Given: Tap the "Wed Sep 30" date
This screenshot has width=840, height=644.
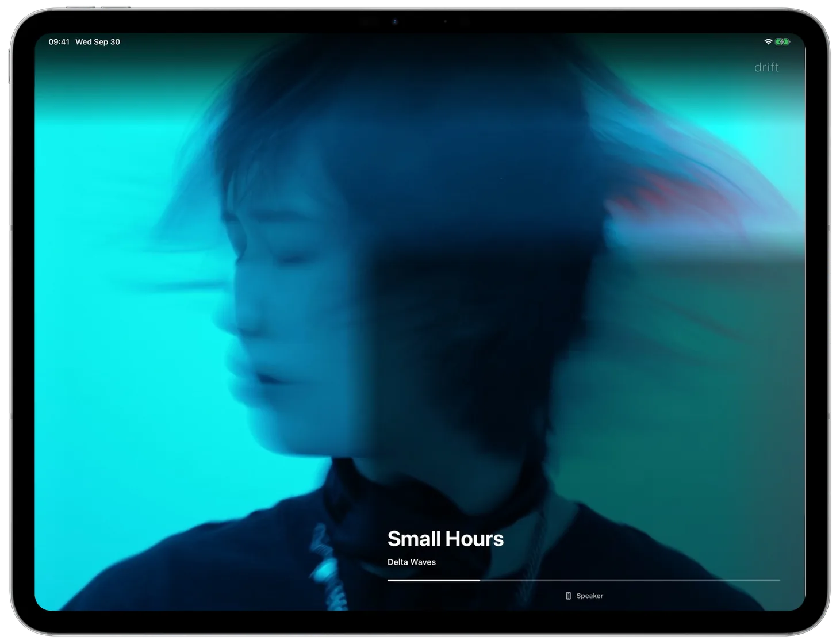Looking at the screenshot, I should click(x=98, y=42).
